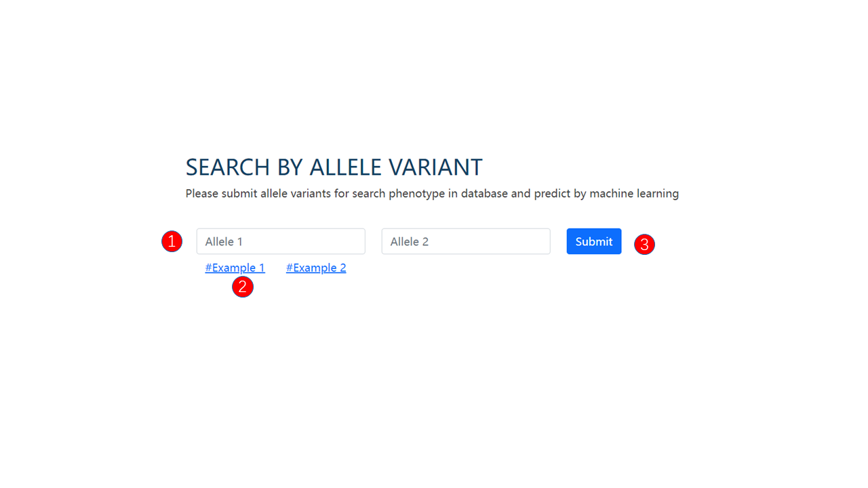
Task: Click the "Allele 1" placeholder text
Action: pos(224,242)
